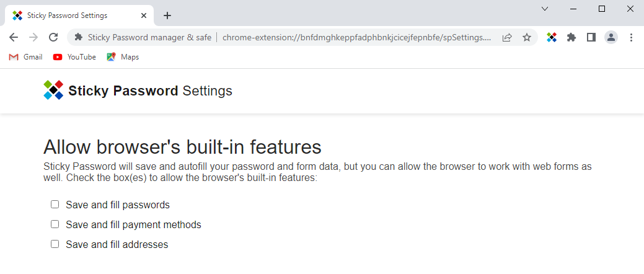The image size is (644, 274).
Task: Share this page via address bar icon
Action: coord(507,37)
